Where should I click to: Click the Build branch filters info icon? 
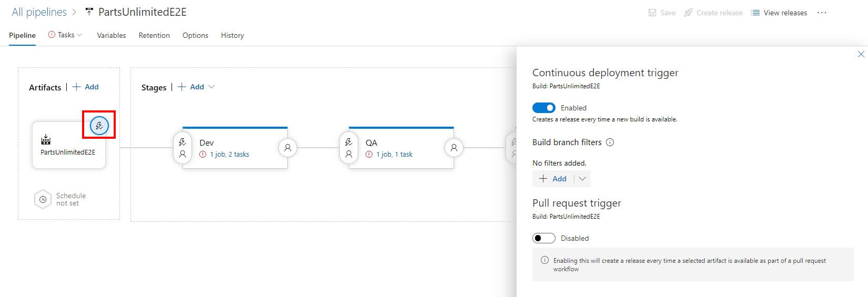pos(610,142)
